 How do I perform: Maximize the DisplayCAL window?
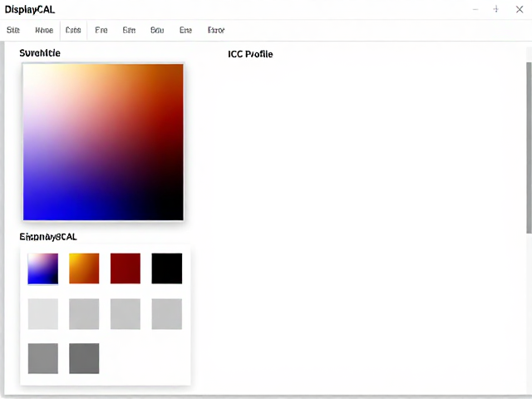(496, 9)
